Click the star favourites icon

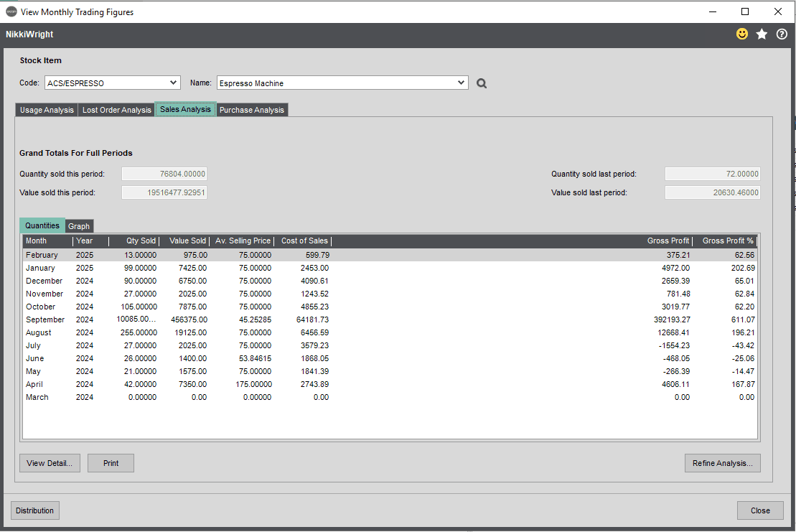[x=762, y=34]
